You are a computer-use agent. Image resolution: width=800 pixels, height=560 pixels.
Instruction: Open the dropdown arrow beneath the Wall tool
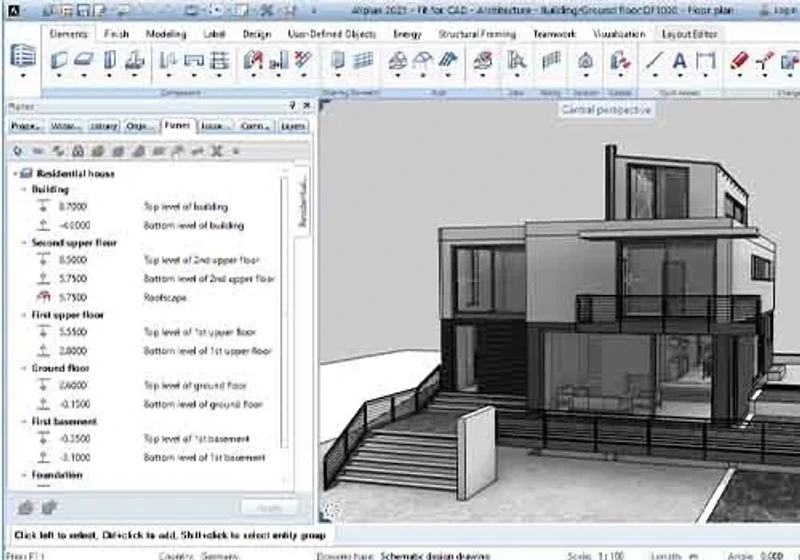tap(59, 75)
